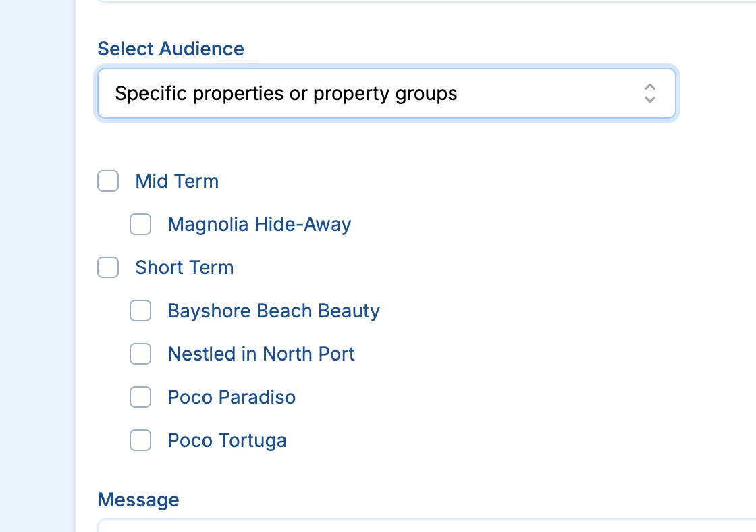Click the Bayshore Beach Beauty label
The height and width of the screenshot is (532, 756).
(273, 311)
